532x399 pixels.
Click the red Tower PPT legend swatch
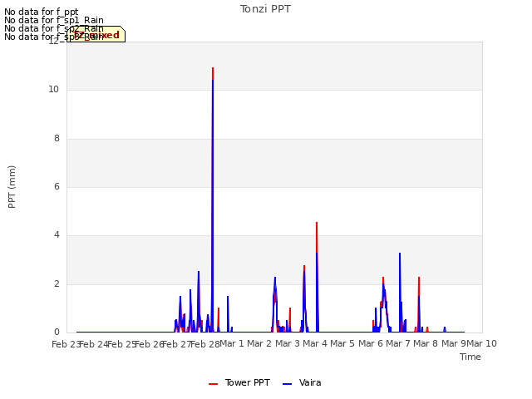(213, 384)
